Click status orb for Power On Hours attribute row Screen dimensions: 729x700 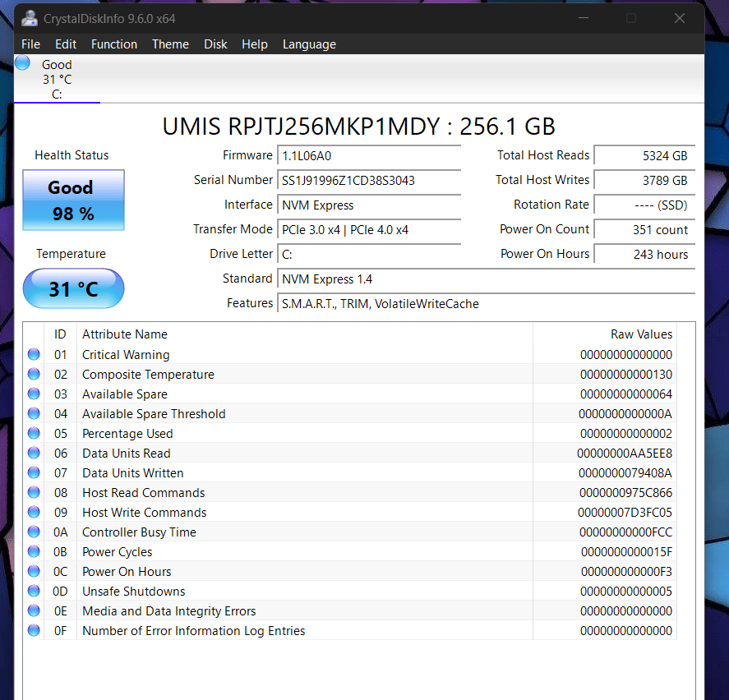click(34, 571)
